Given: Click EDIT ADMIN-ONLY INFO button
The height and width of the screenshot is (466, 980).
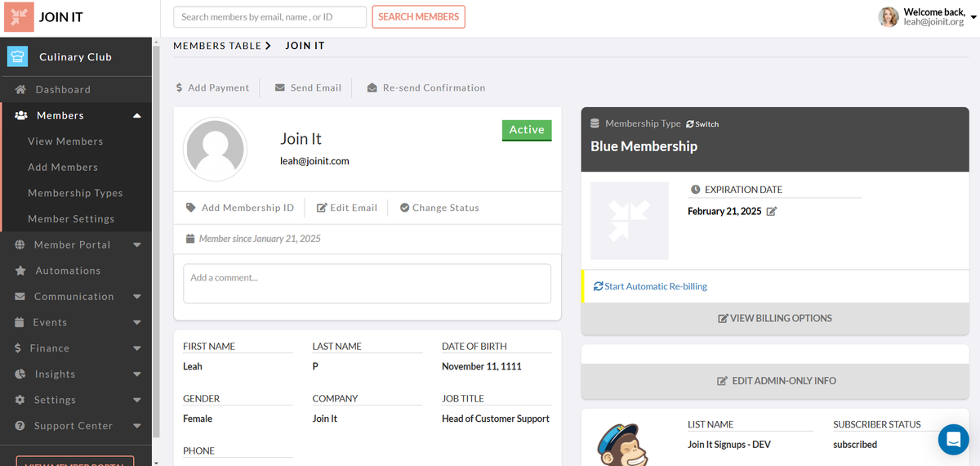Looking at the screenshot, I should (775, 381).
